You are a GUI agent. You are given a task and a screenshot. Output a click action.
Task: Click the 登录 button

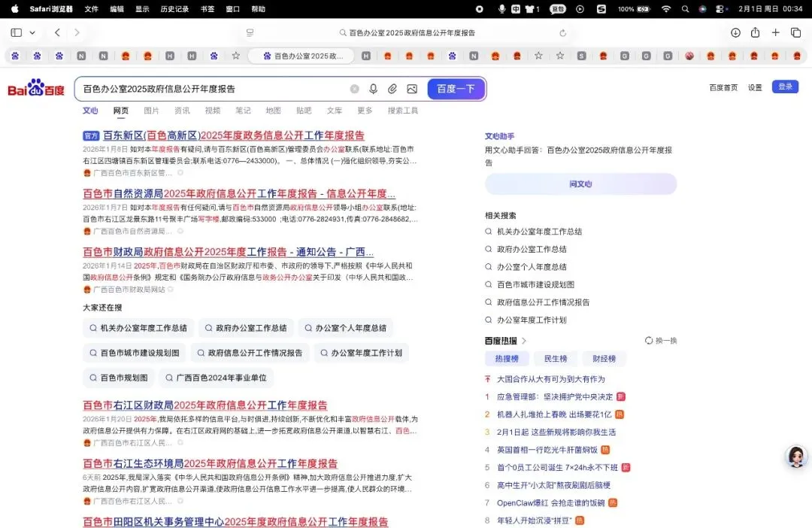[x=785, y=86]
